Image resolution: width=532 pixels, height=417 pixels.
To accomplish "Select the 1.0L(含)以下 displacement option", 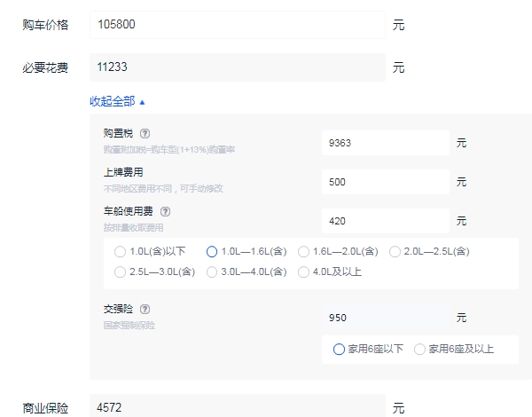I will [150, 252].
